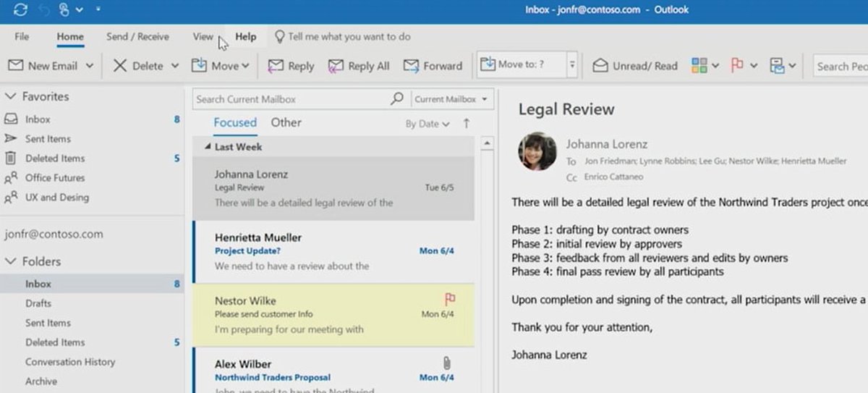Open the Office Futures group
The image size is (868, 393).
(x=55, y=178)
